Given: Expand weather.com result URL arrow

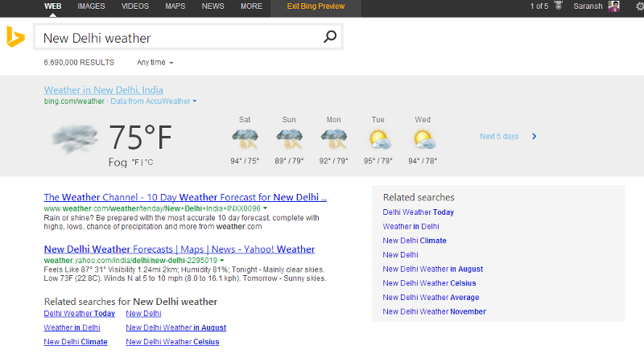Looking at the screenshot, I should pos(266,208).
